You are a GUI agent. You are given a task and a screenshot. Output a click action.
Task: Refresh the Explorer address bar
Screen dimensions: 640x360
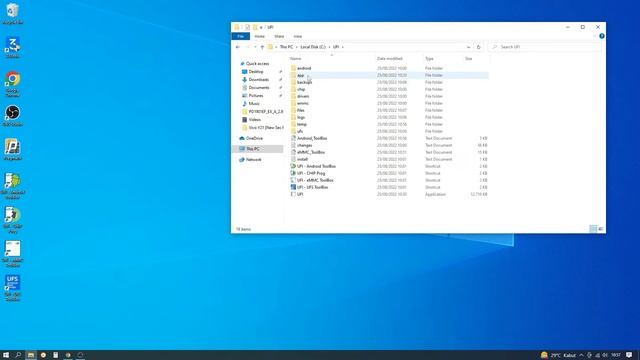[478, 47]
